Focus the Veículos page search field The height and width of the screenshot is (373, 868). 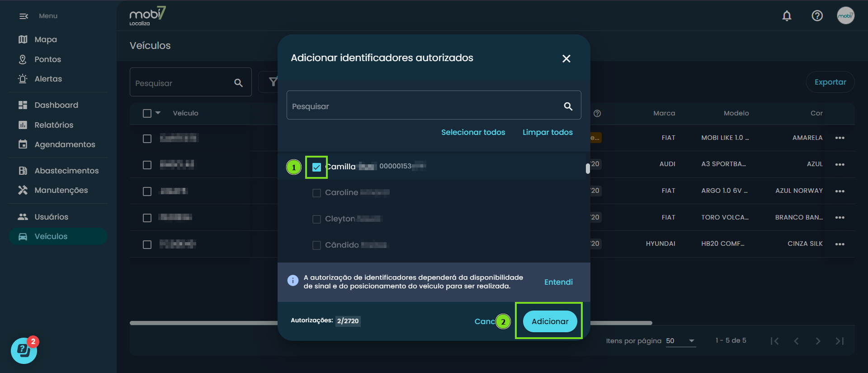click(x=190, y=82)
